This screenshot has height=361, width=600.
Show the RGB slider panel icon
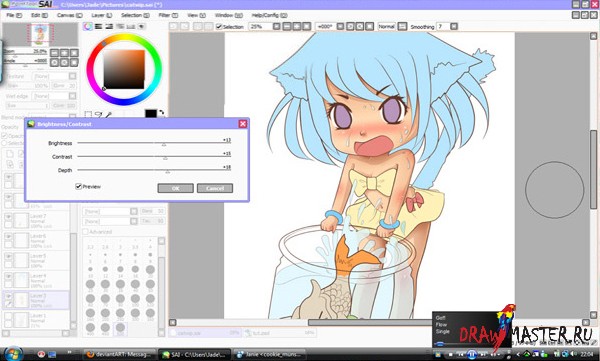tap(99, 26)
